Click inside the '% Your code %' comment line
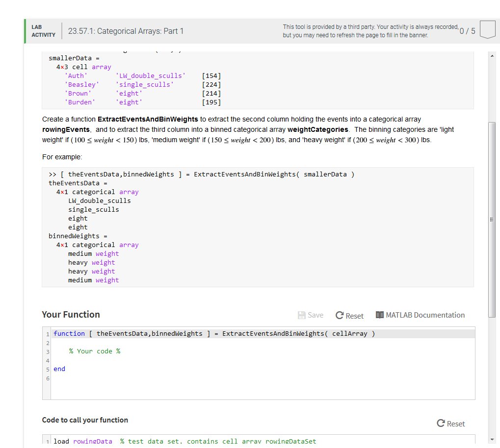 coord(94,351)
